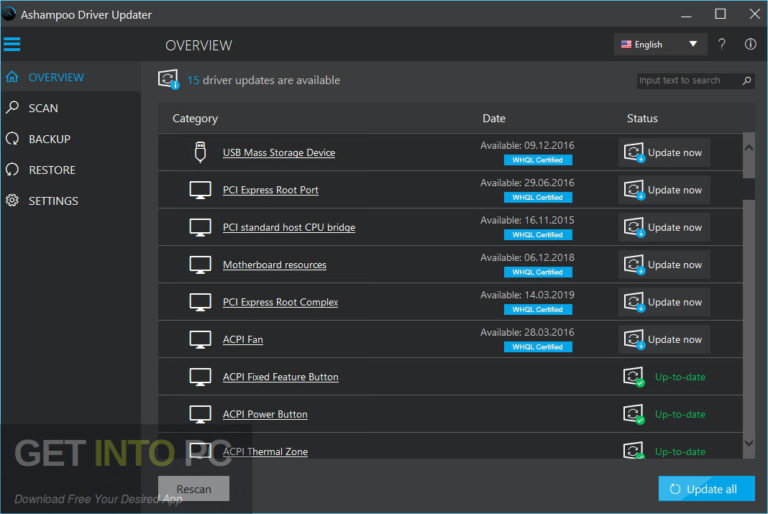Click the up-to-date status icon for ACPI Thermal Zone
The height and width of the screenshot is (514, 768).
(x=634, y=450)
